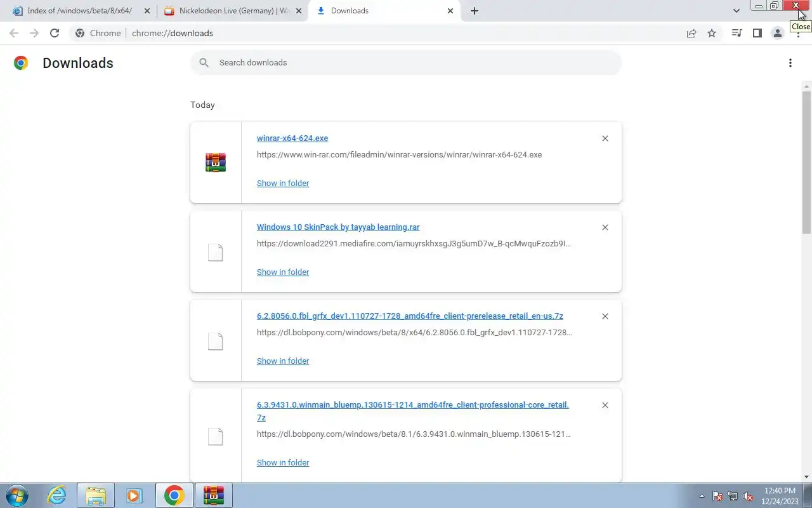Switch to the Nickelodeon Live (Germany) tab
Viewport: 812px width, 508px height.
pos(233,11)
